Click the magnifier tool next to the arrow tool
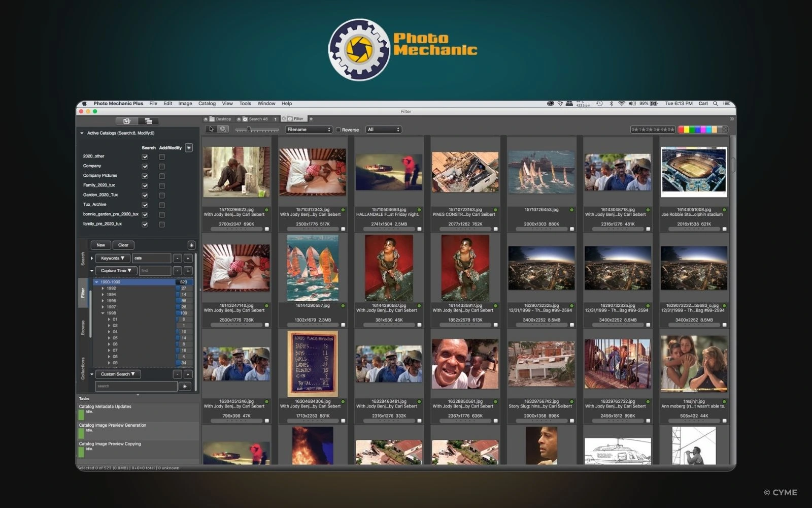Image resolution: width=812 pixels, height=508 pixels. tap(223, 129)
